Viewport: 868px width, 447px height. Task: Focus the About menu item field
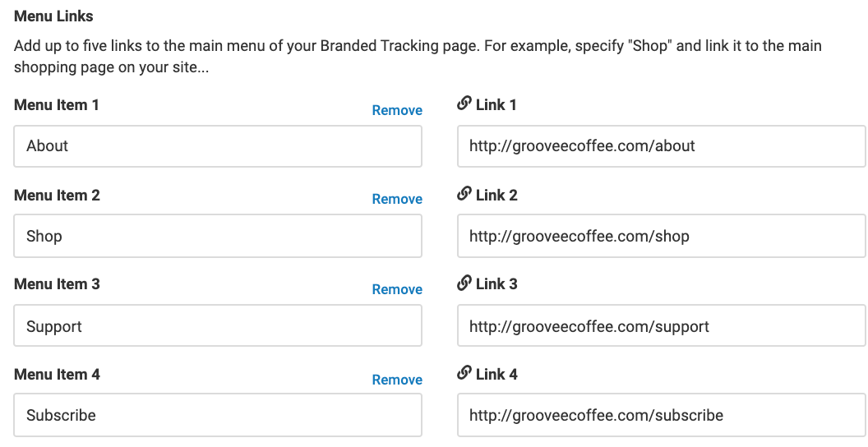[x=218, y=146]
